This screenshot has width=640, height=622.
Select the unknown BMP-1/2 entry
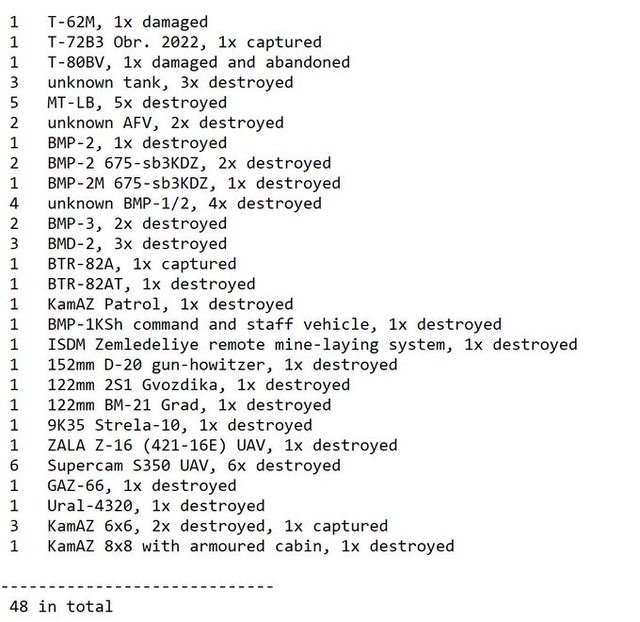184,203
